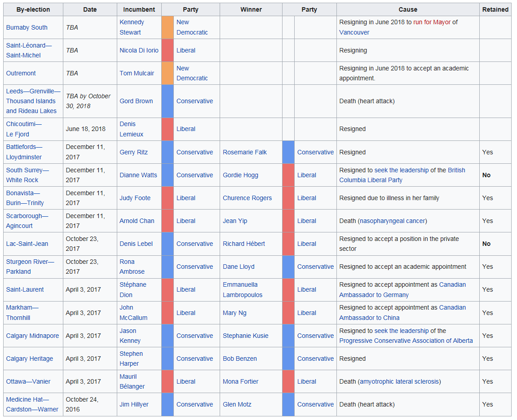
Task: Click the Glen Motz winner link
Action: click(237, 404)
